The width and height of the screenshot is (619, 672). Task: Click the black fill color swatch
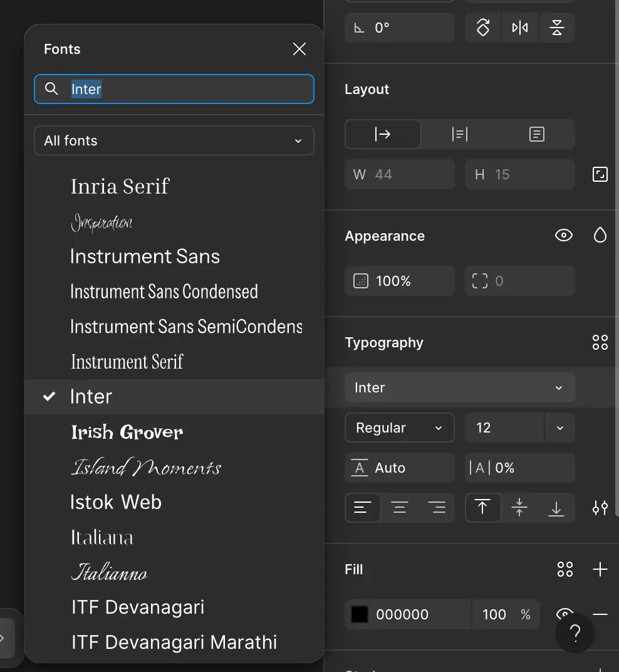point(360,614)
